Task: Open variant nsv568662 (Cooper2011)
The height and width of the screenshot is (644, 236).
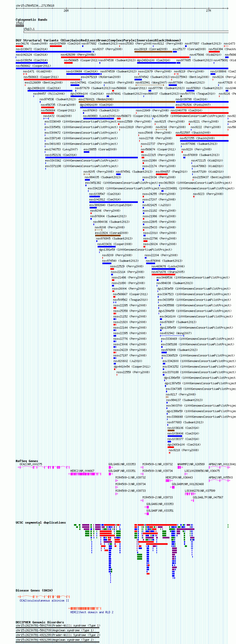Action: [33, 66]
